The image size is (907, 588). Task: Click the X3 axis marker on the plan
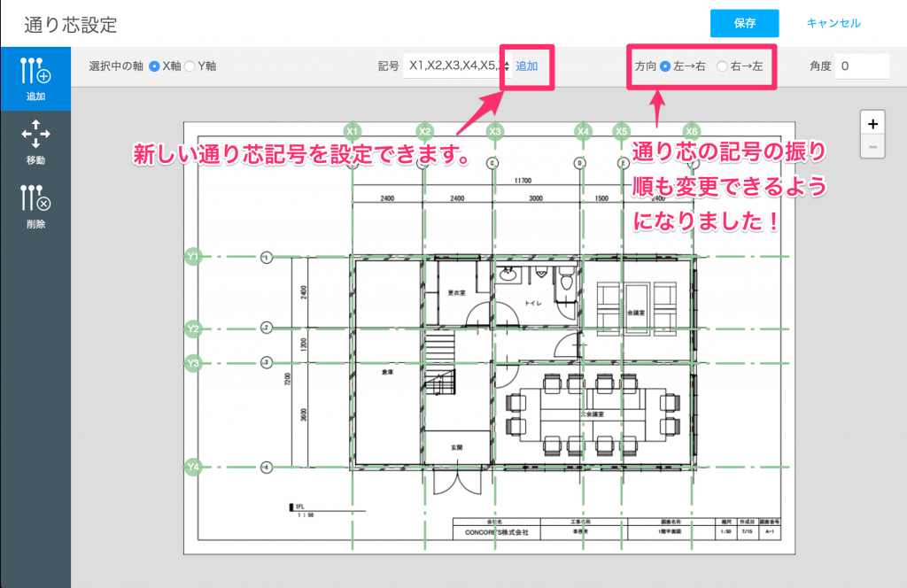point(494,130)
